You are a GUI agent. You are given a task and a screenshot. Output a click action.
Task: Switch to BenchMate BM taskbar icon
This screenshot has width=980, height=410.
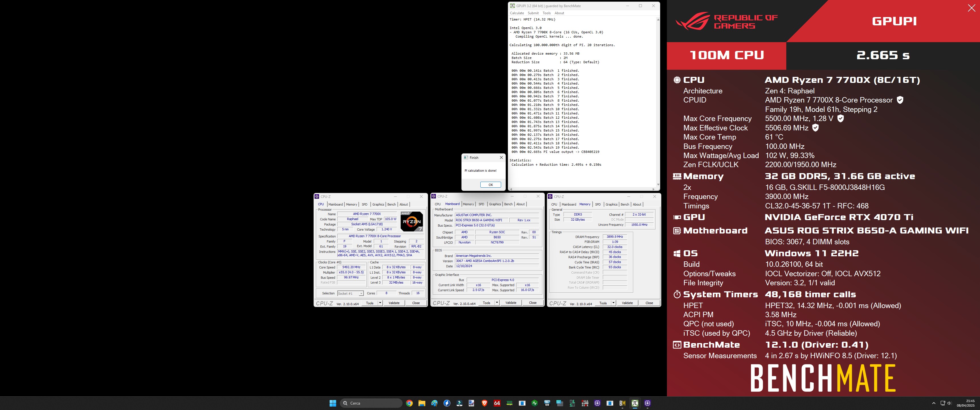[622, 403]
